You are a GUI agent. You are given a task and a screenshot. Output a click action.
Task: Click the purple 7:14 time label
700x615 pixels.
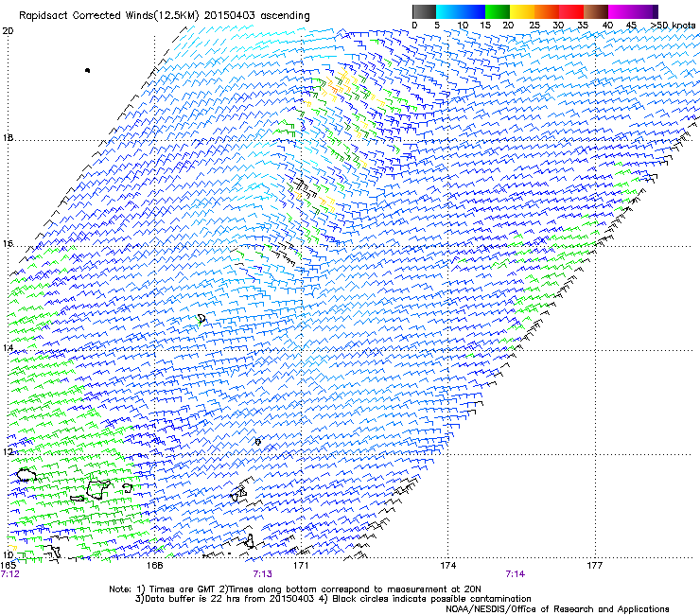click(x=516, y=574)
